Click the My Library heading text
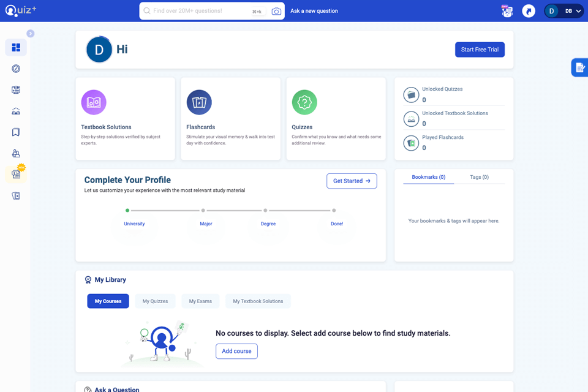This screenshot has height=392, width=588. tap(110, 280)
